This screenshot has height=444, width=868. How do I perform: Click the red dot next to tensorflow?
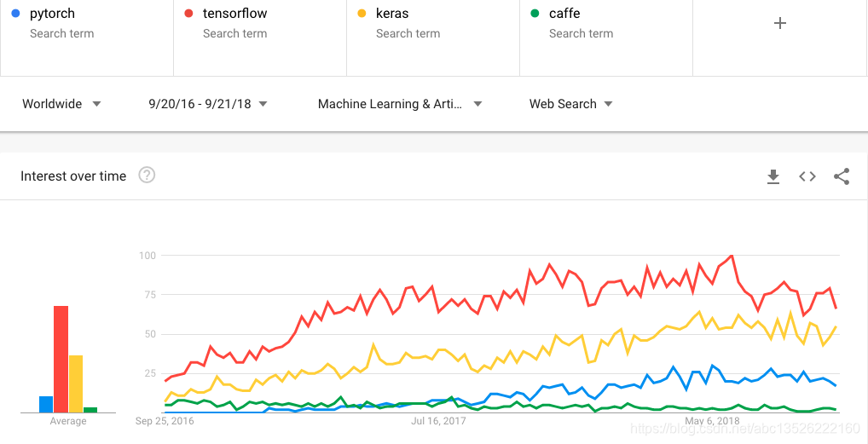(188, 14)
